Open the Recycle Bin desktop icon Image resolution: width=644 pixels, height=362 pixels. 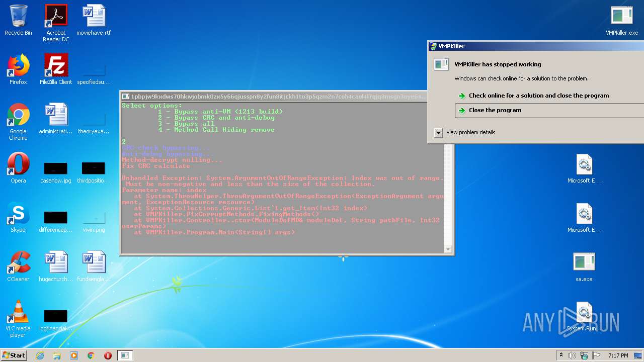[x=18, y=20]
